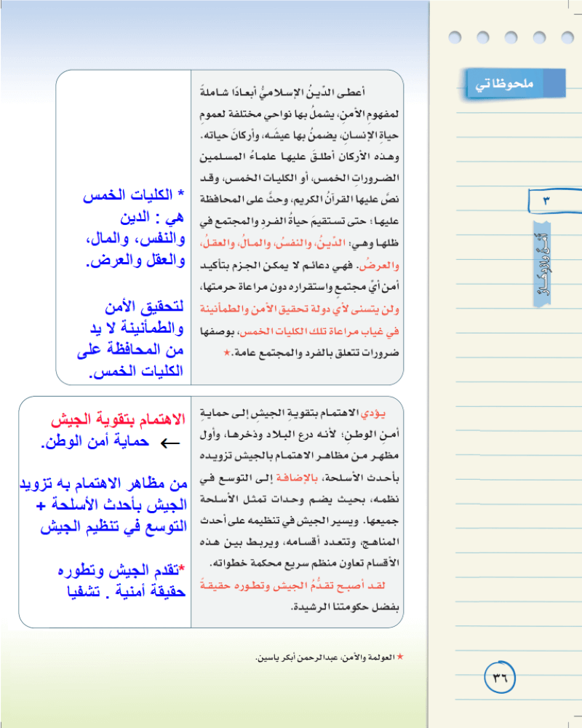Click the blue 'ملحوظاتي' notes header tab
582x728 pixels.
point(514,84)
